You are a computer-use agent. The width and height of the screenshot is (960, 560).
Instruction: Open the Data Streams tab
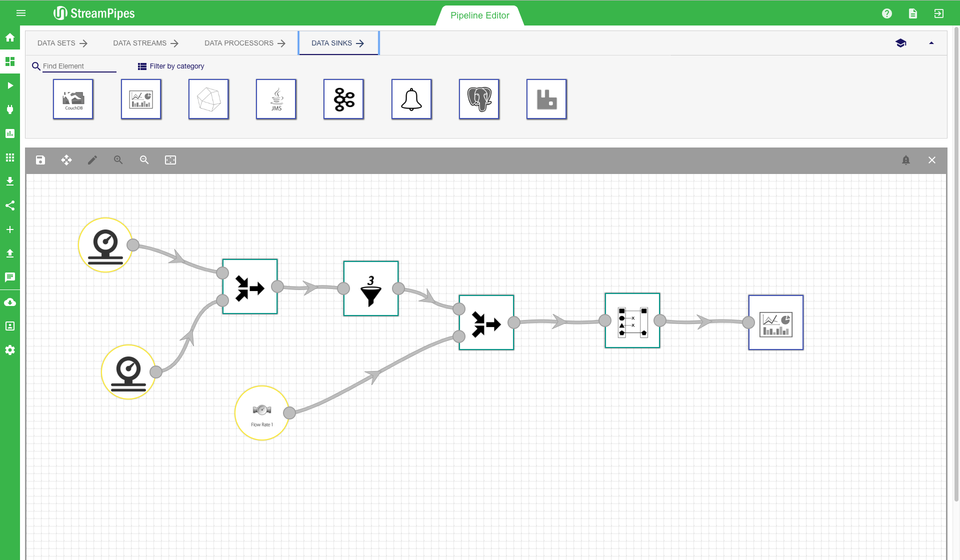tap(145, 43)
